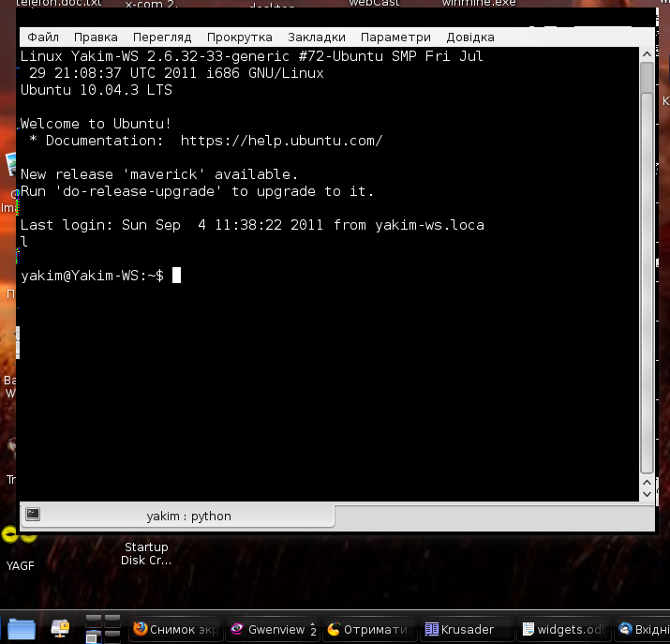Viewport: 670px width, 644px height.
Task: Open the Закладки menu
Action: (x=317, y=37)
